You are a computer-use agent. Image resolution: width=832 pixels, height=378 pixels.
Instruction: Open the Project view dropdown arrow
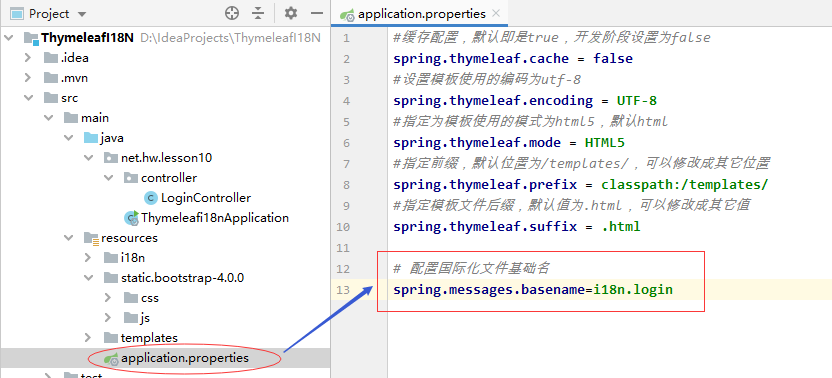tap(82, 14)
